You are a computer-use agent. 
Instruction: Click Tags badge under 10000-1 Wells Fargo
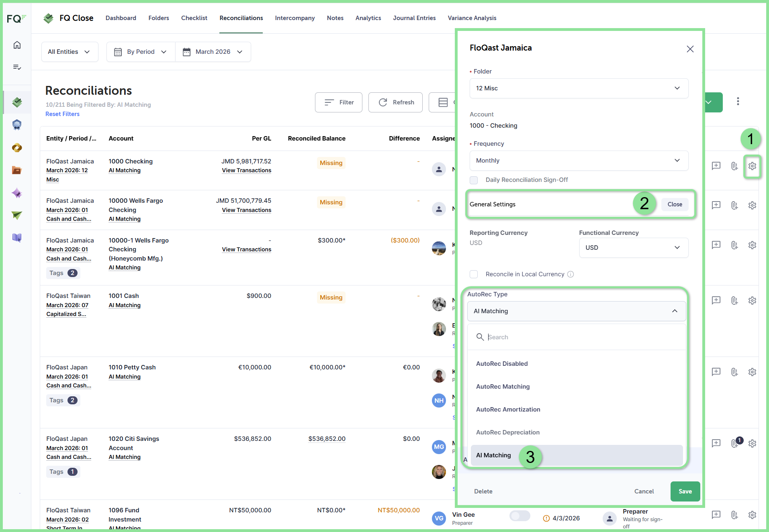tap(63, 273)
